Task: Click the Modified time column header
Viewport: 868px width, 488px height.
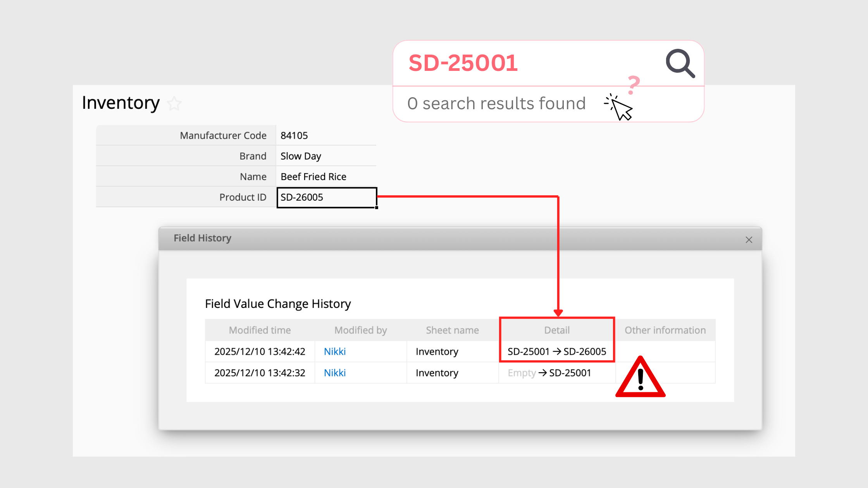Action: (260, 330)
